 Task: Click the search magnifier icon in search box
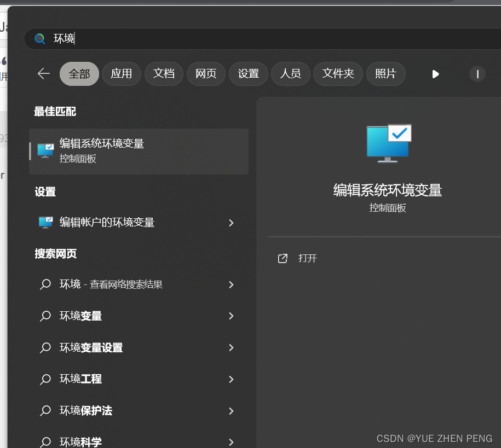39,38
